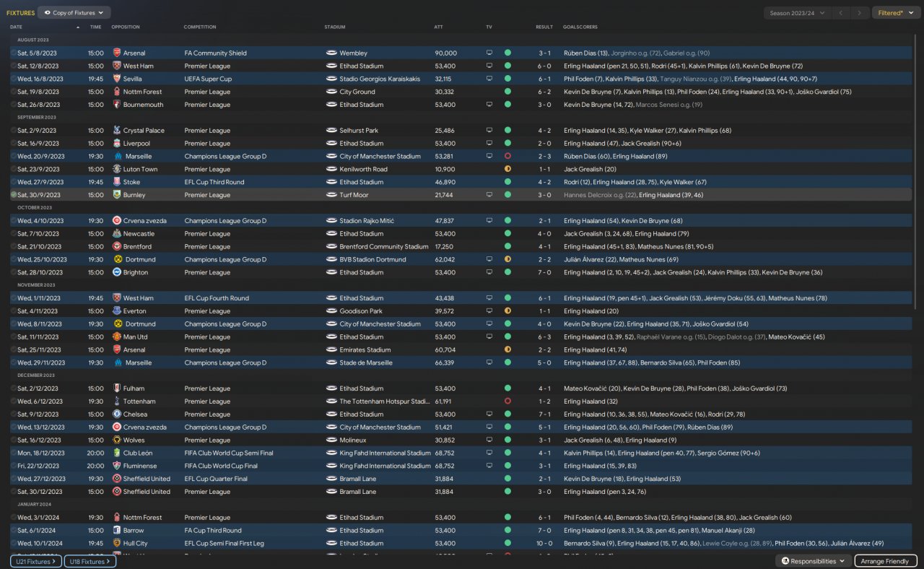Tick the selection circle for Sat 19/8/2023
Screen dimensions: 924x569
pyautogui.click(x=13, y=92)
